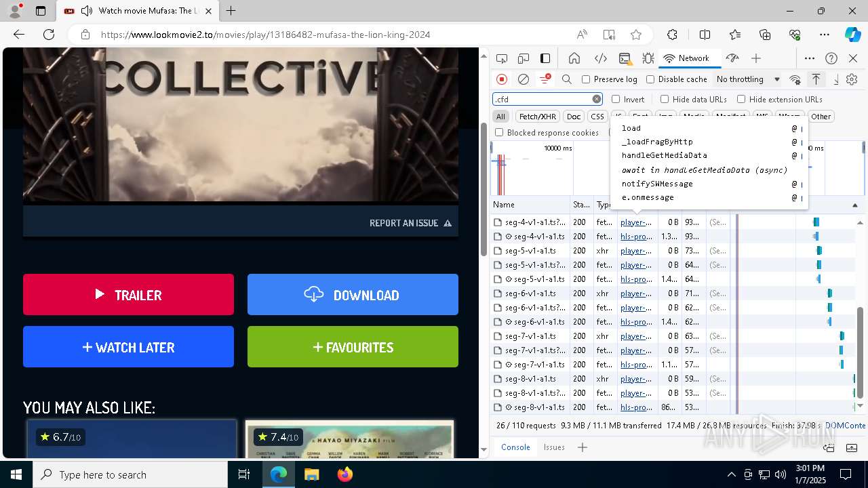
Task: Open Windows Start menu
Action: tap(16, 474)
